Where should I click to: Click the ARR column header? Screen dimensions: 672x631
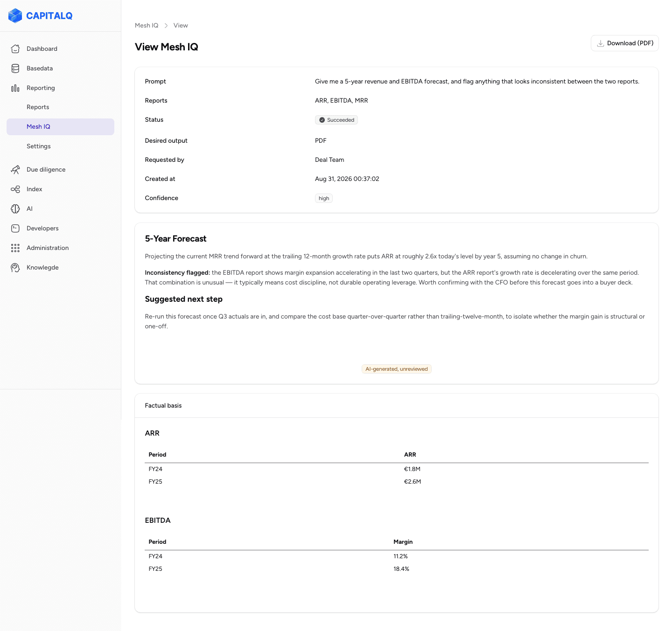[x=410, y=454]
